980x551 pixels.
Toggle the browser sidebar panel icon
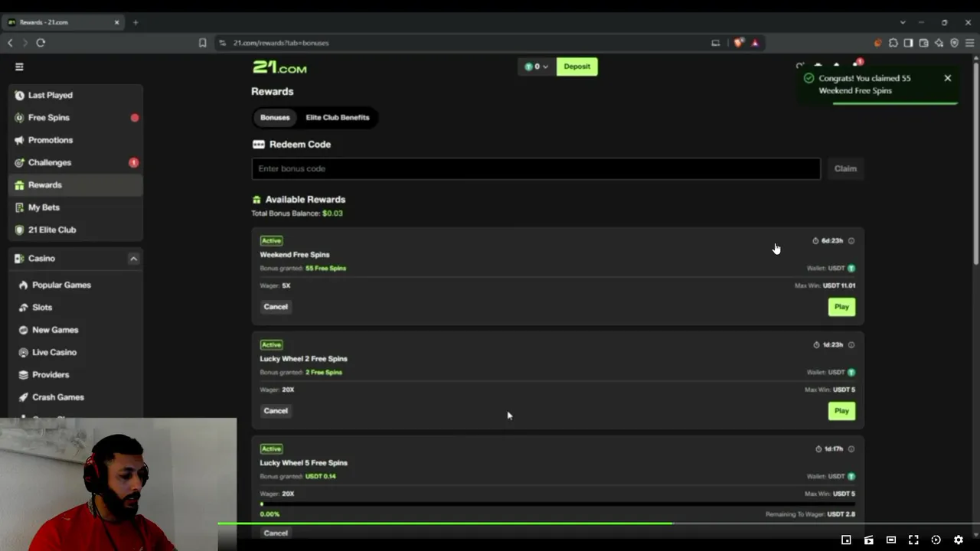908,43
